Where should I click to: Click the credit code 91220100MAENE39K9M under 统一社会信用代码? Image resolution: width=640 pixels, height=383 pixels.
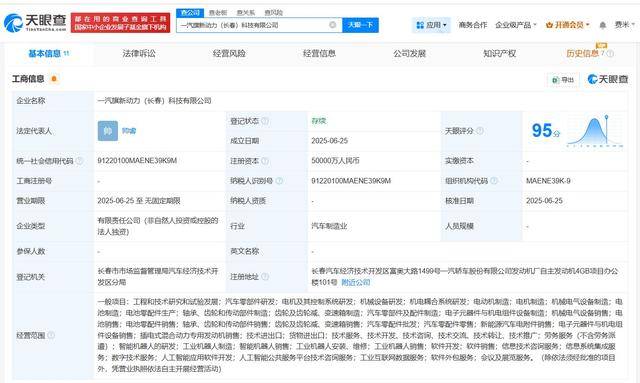point(137,161)
